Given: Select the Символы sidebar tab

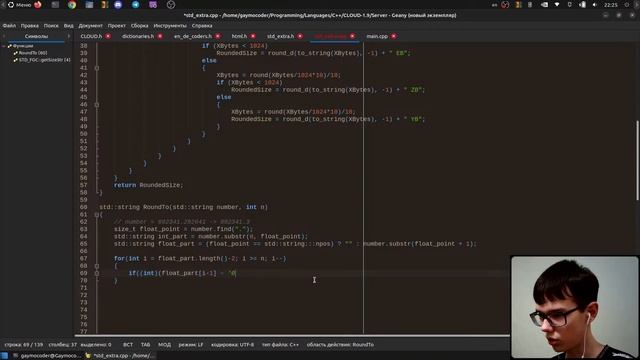Looking at the screenshot, I should point(36,36).
